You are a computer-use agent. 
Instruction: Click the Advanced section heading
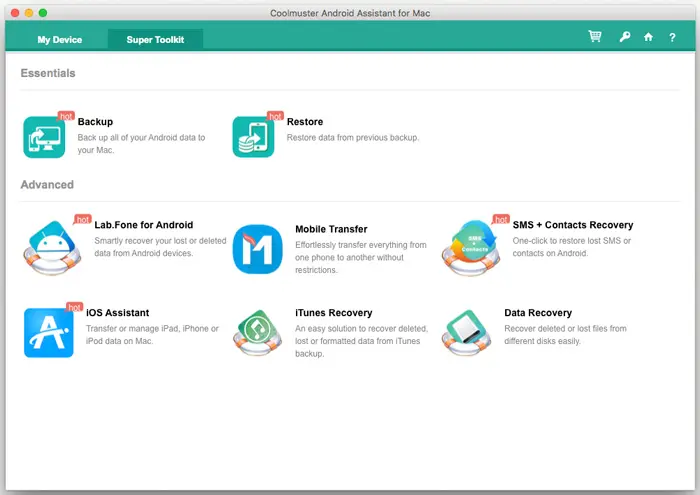[47, 185]
